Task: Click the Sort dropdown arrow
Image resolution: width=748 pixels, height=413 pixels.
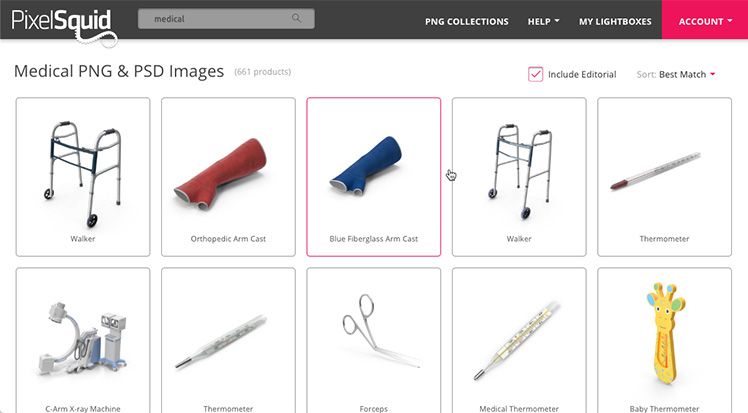Action: coord(713,74)
